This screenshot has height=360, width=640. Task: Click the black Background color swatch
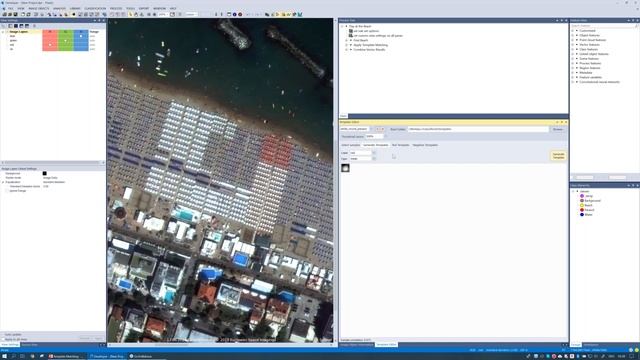click(44, 173)
